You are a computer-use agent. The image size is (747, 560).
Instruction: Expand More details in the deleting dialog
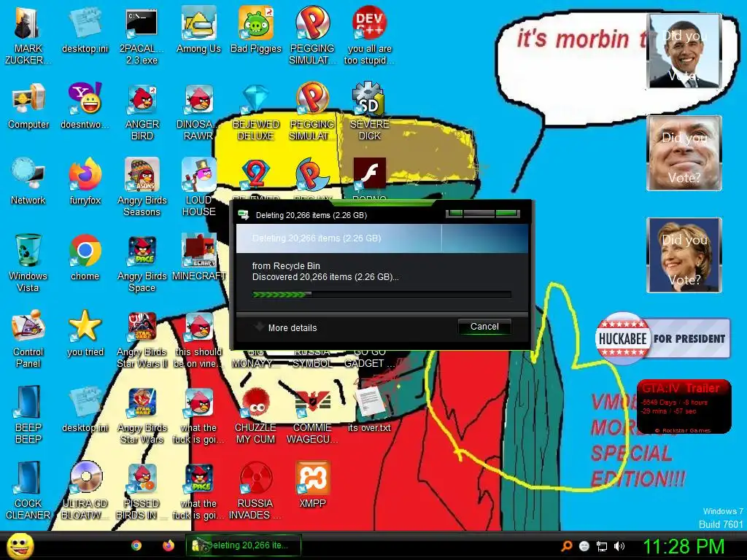click(286, 327)
